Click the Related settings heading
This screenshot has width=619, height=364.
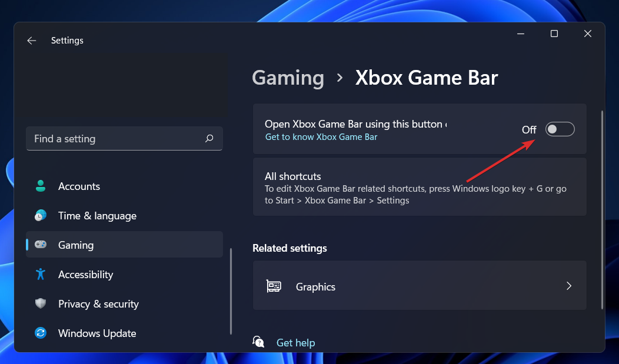pos(289,248)
